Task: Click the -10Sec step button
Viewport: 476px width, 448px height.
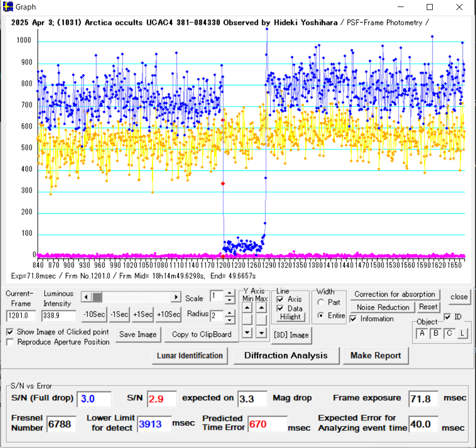Action: (94, 314)
